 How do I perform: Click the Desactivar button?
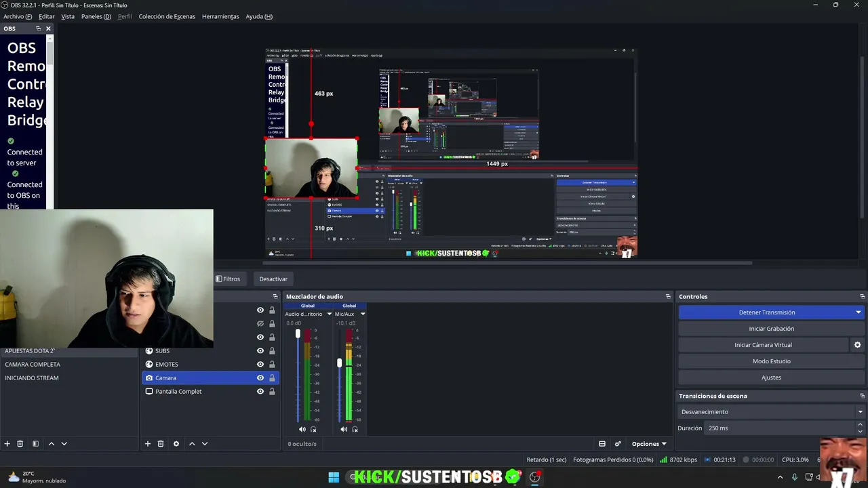click(x=273, y=279)
